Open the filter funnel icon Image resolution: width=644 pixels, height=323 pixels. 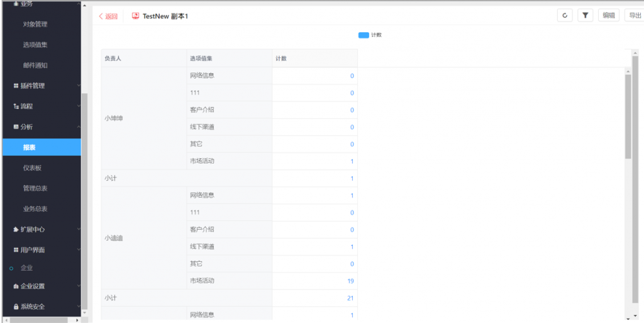[x=586, y=16]
